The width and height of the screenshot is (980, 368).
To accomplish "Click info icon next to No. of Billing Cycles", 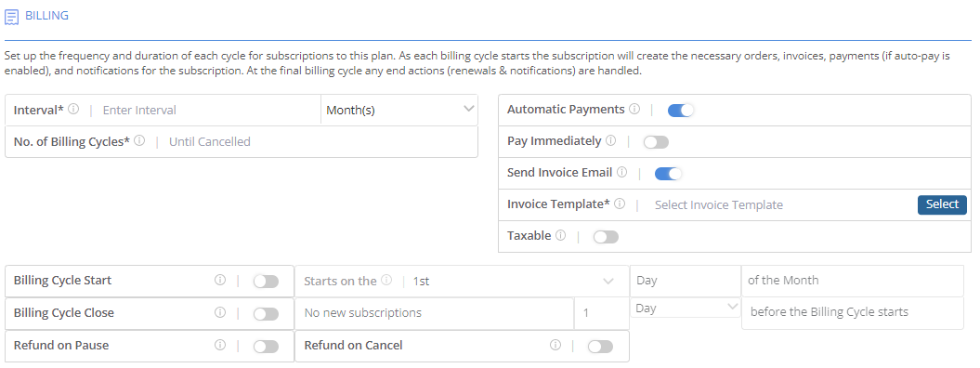I will pyautogui.click(x=139, y=141).
